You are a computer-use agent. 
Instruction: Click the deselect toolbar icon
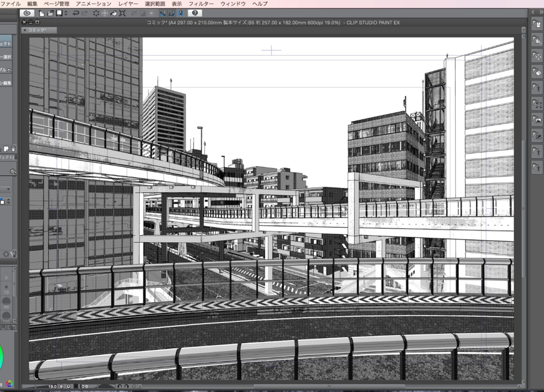(134, 13)
